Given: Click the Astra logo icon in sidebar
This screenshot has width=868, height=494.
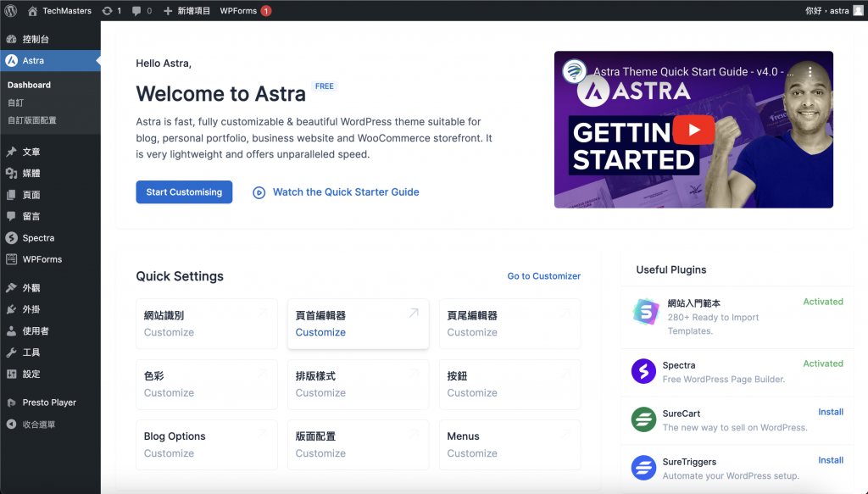Looking at the screenshot, I should [x=11, y=61].
